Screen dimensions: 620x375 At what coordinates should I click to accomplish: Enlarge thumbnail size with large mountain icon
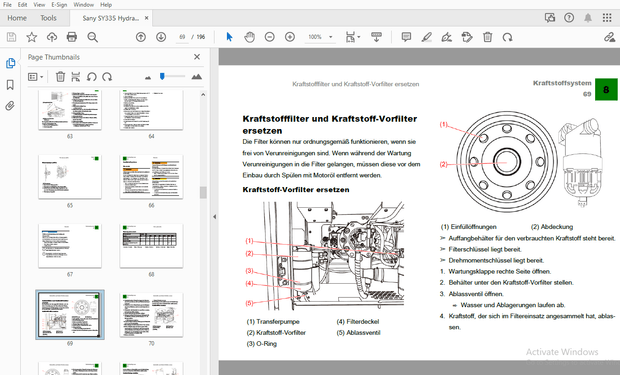[197, 77]
